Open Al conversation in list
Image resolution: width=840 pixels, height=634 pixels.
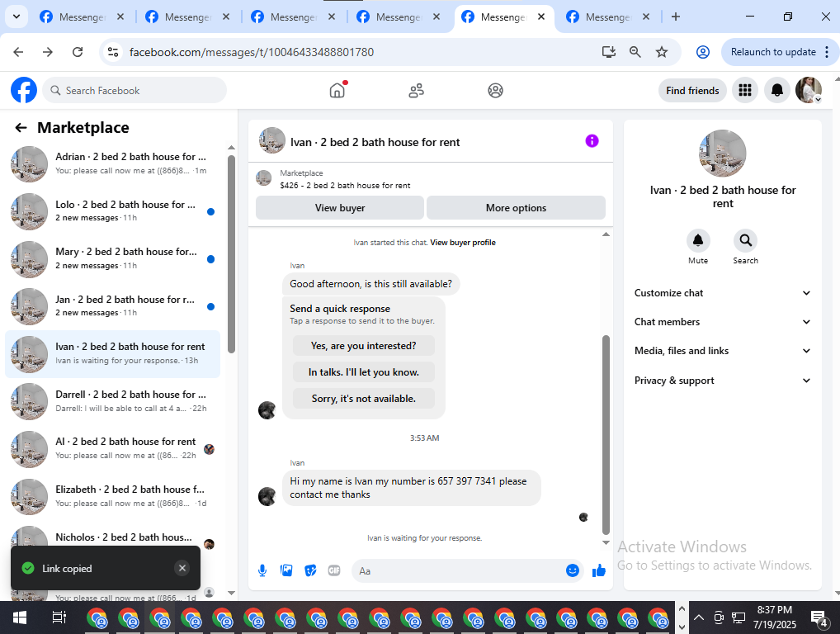pyautogui.click(x=112, y=448)
